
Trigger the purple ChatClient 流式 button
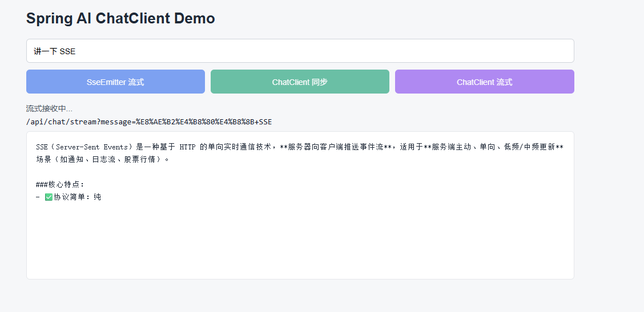485,82
